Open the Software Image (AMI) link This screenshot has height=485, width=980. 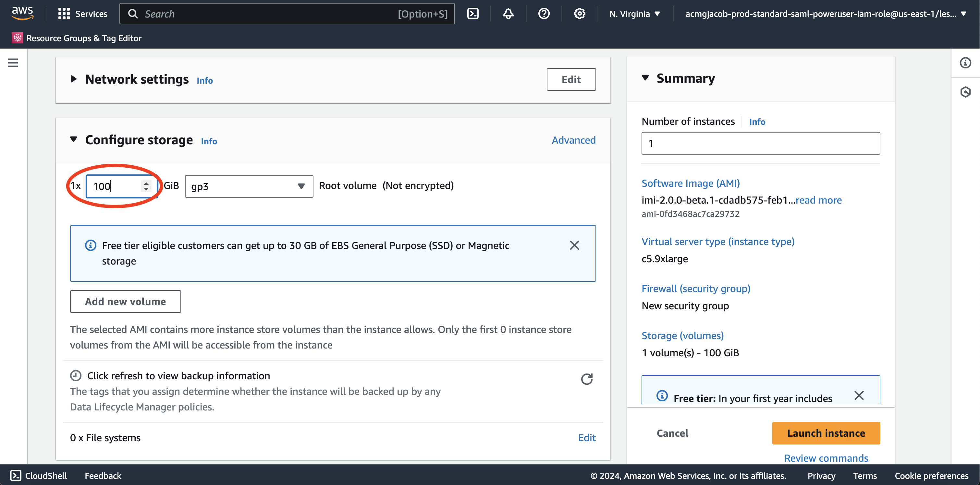point(691,183)
